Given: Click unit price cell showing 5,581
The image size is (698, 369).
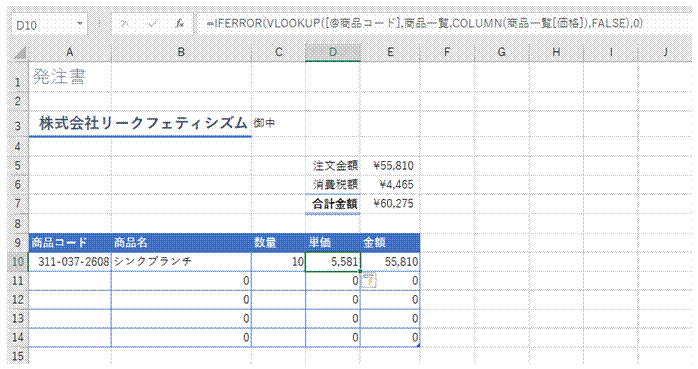Looking at the screenshot, I should 333,261.
